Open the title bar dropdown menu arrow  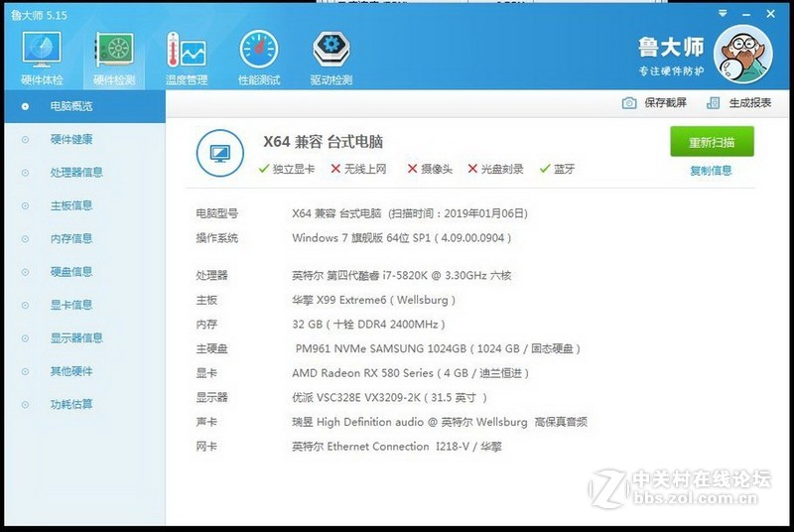[x=723, y=14]
